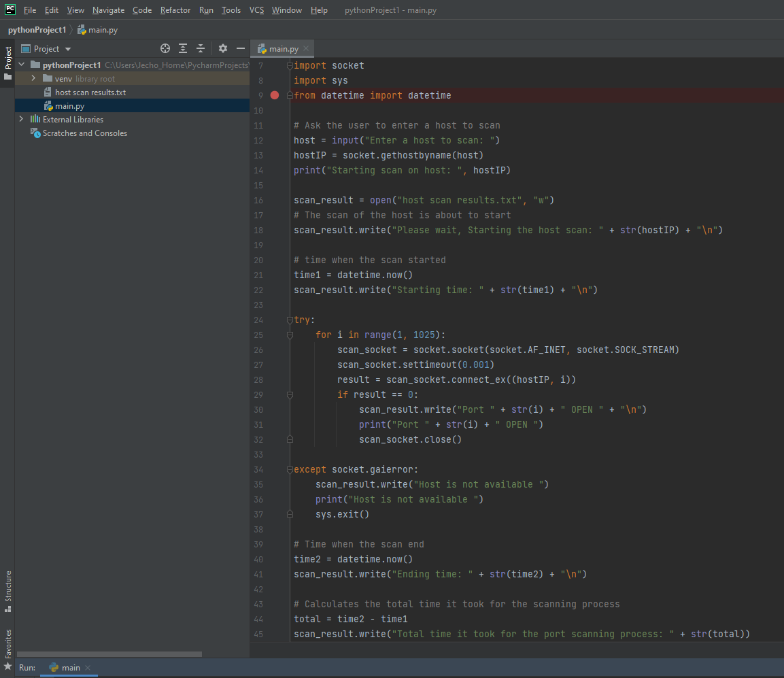Open the View menu
Viewport: 784px width, 678px height.
coord(75,10)
